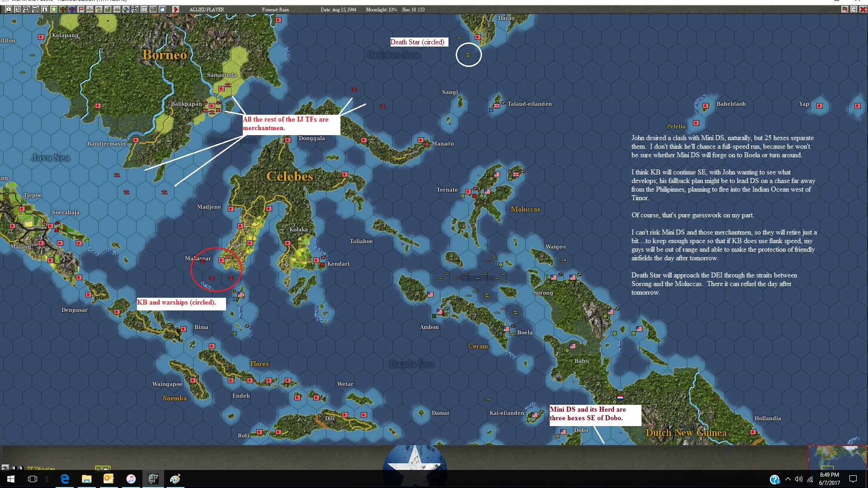Go to previous task force arrow
Screen dimensions: 868x488
pyautogui.click(x=14, y=468)
